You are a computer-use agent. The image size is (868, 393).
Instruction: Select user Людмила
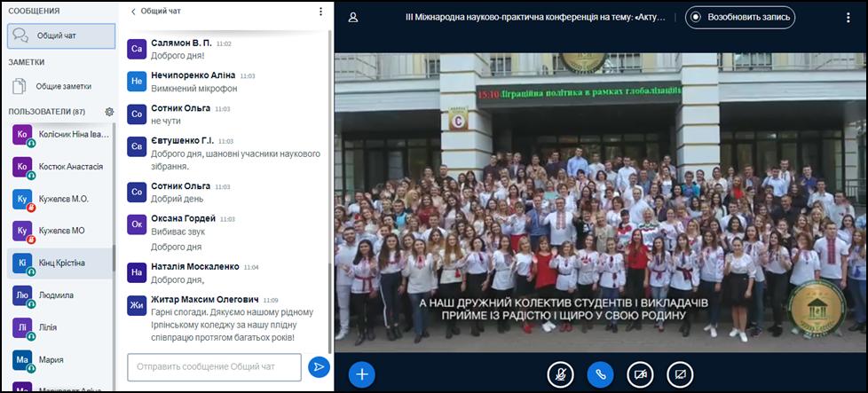pos(59,295)
